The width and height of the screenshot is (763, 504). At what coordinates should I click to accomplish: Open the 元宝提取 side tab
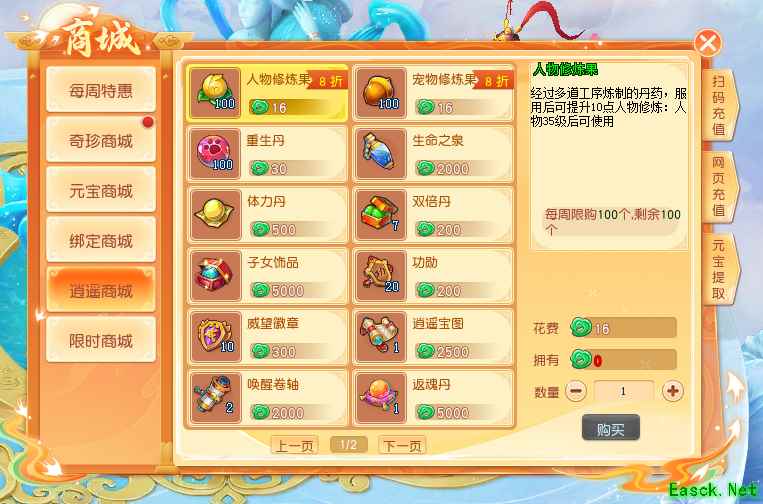point(719,269)
